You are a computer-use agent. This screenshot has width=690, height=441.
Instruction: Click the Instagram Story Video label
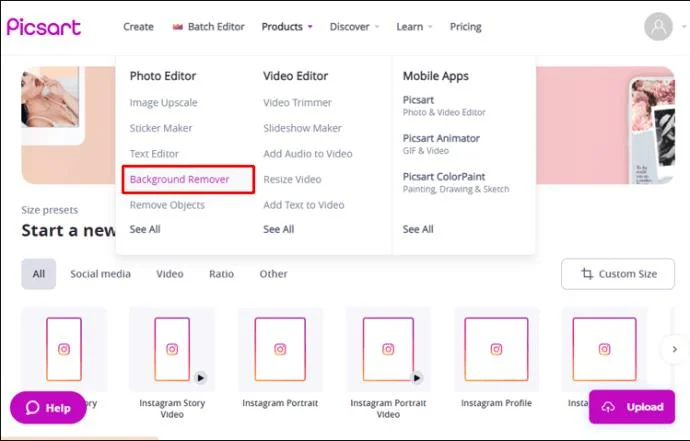(x=172, y=408)
